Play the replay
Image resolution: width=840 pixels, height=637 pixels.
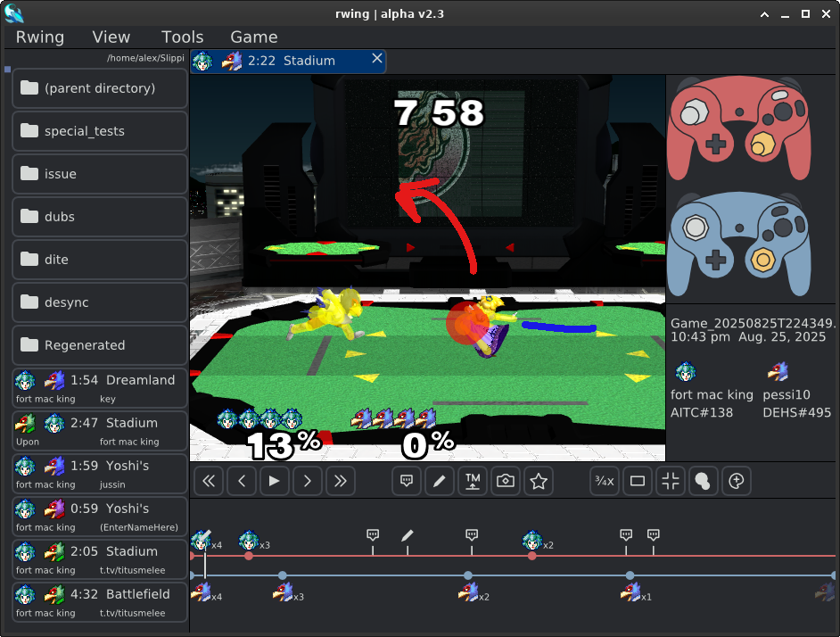click(275, 481)
